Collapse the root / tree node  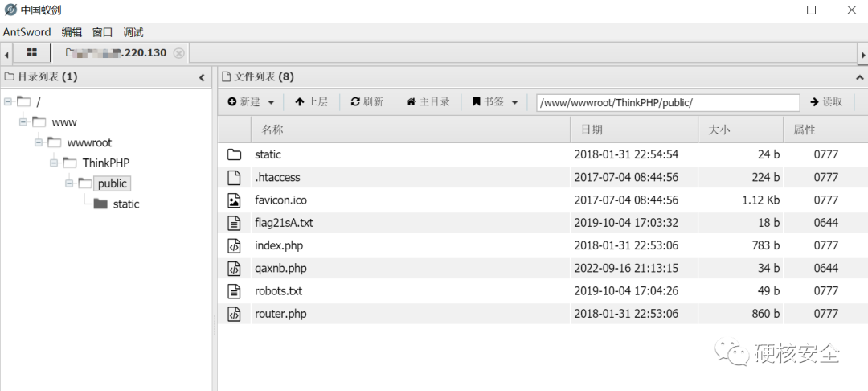(x=8, y=101)
